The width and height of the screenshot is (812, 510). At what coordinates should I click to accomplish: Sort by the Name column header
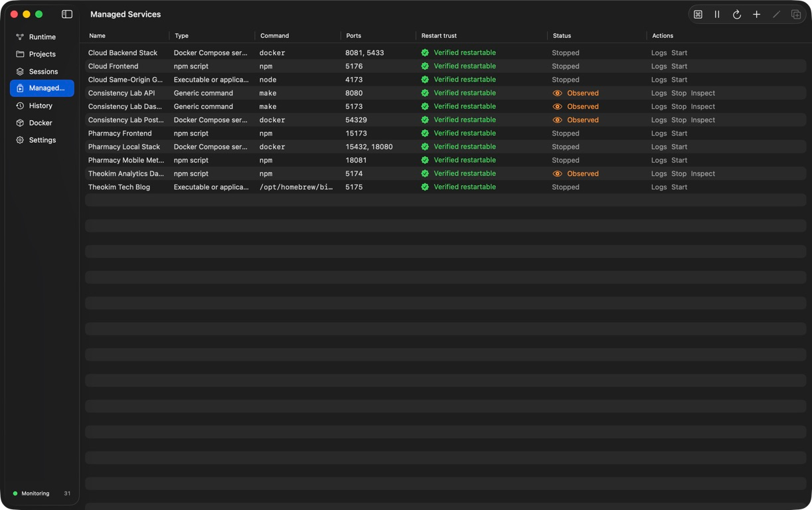[97, 36]
